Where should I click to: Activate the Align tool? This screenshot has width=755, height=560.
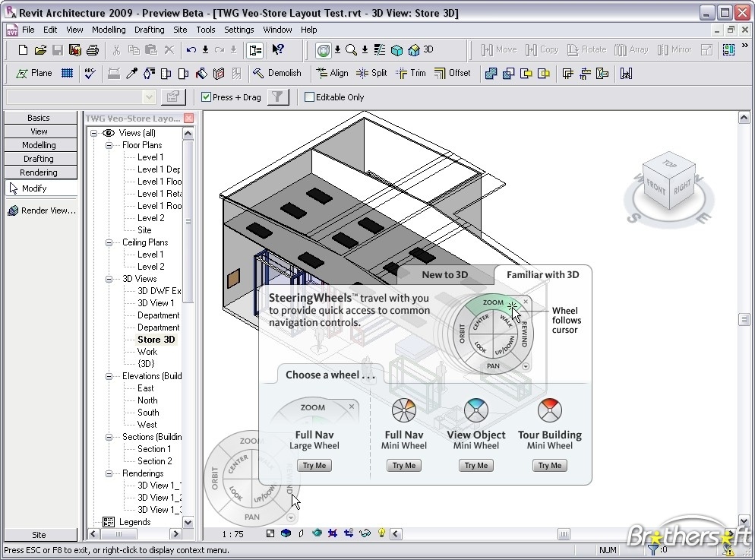click(x=335, y=73)
